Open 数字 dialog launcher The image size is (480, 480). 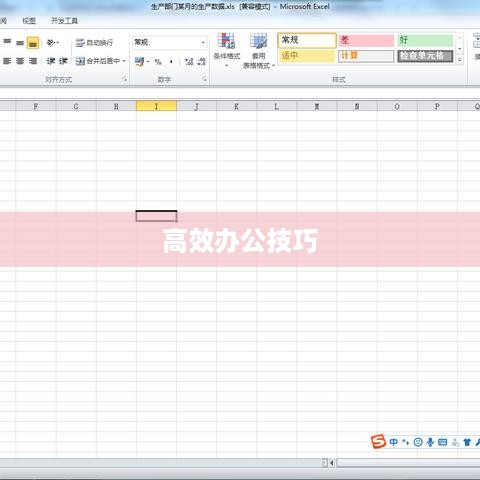click(204, 79)
